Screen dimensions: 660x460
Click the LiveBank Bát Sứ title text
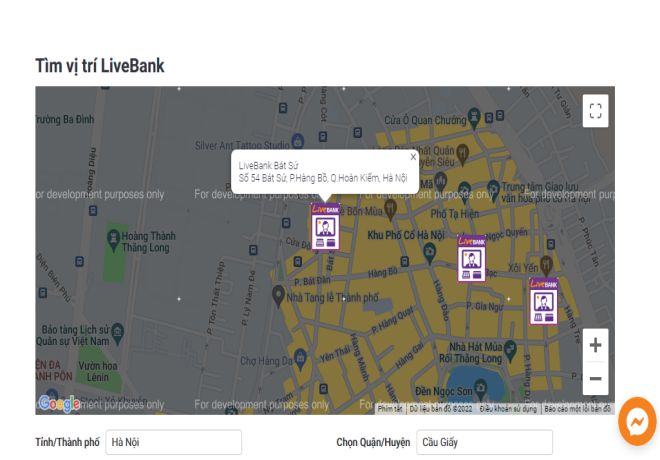268,165
